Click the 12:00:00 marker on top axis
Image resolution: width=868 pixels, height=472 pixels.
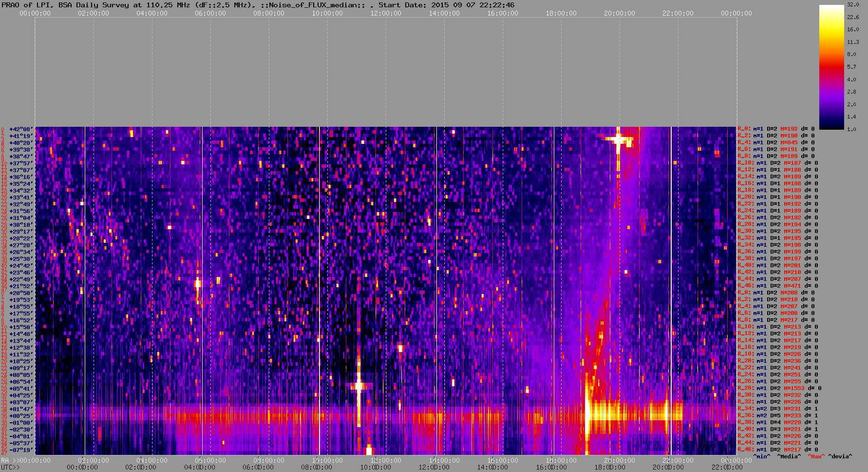(x=386, y=13)
